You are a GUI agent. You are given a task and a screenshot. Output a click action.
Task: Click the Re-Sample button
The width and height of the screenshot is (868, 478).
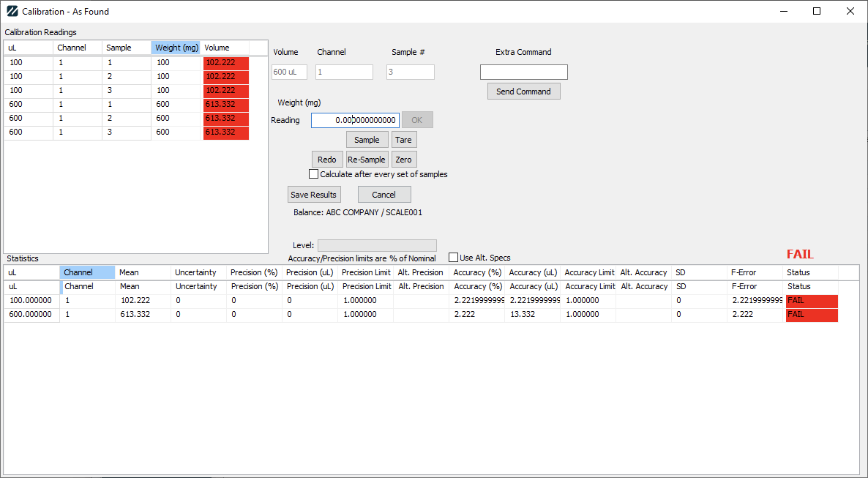click(367, 160)
